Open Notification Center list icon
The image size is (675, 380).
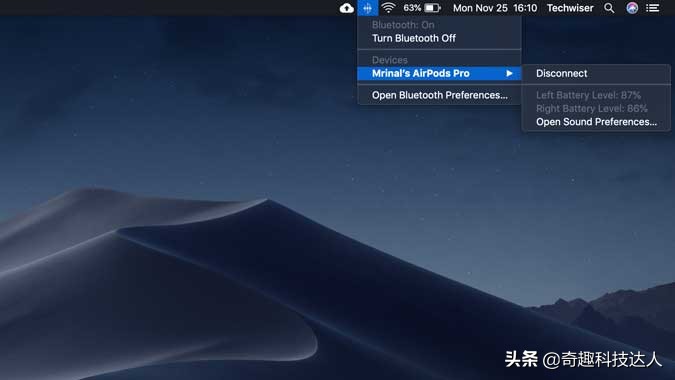pyautogui.click(x=653, y=8)
